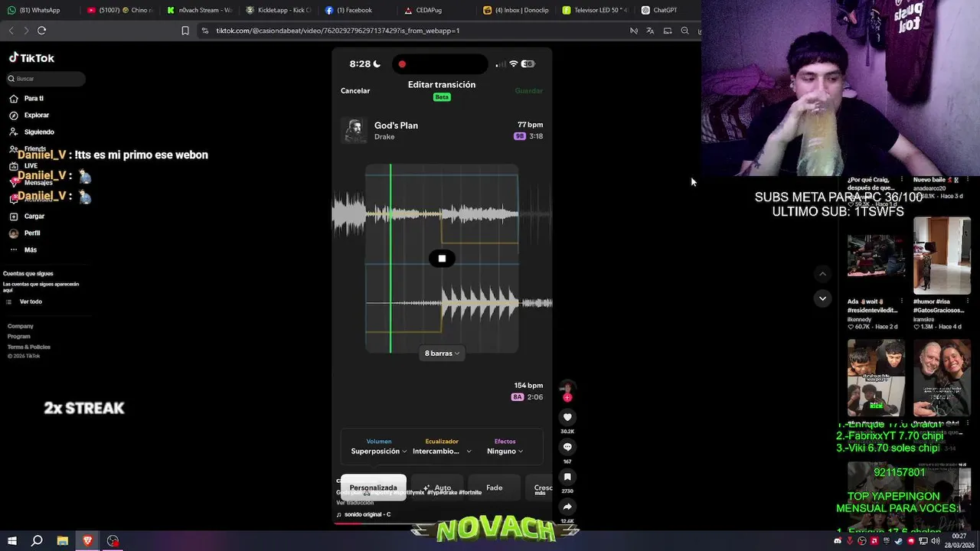
Task: Click the zoom magnifier icon in address bar
Action: [684, 31]
